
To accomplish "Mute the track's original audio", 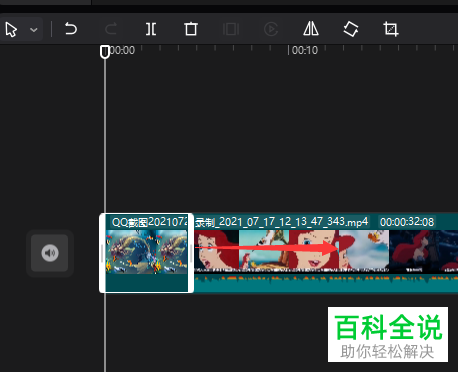I will [x=50, y=253].
